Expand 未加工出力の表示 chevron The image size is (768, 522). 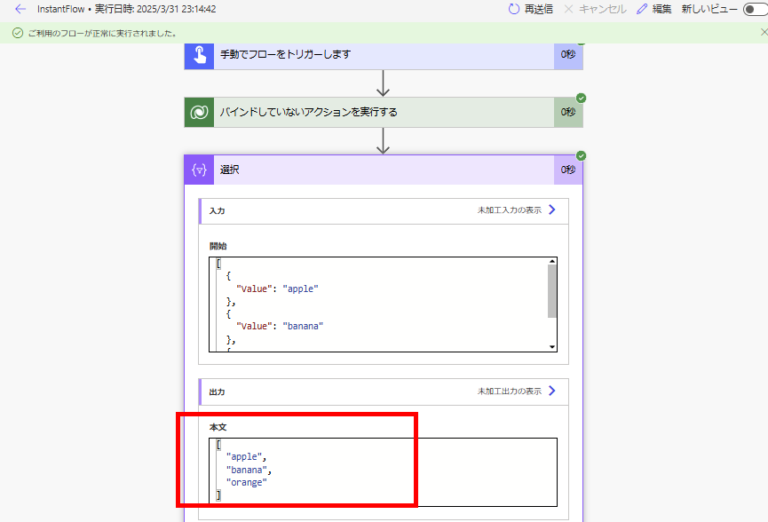[551, 391]
